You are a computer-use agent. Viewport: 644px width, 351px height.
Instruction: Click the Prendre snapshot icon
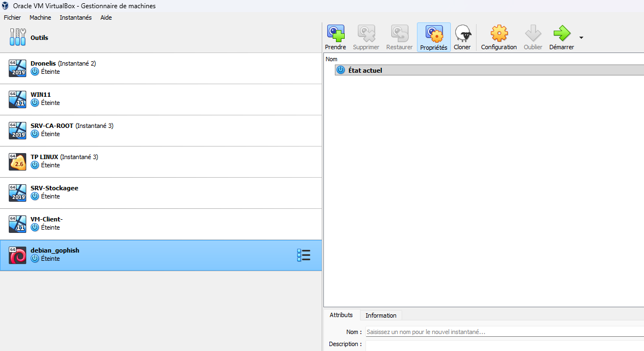(x=335, y=34)
